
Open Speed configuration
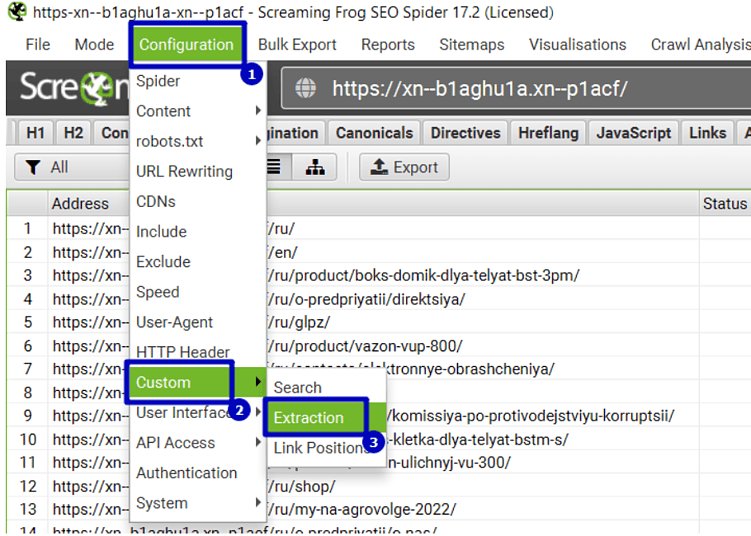point(197,292)
